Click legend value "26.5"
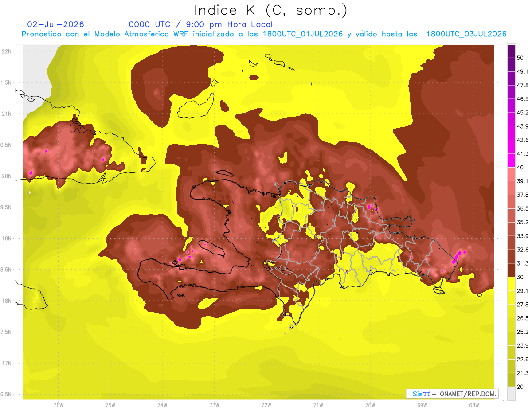Screen dimensions: 532x411 [522, 318]
